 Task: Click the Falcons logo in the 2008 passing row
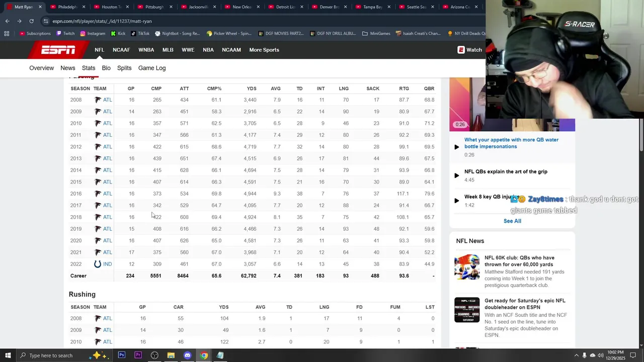click(98, 100)
